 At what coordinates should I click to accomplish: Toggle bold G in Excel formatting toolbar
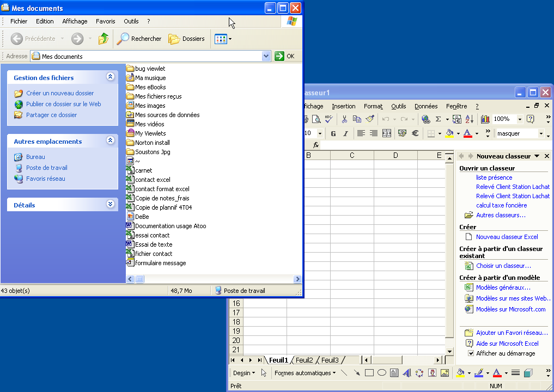coord(333,133)
